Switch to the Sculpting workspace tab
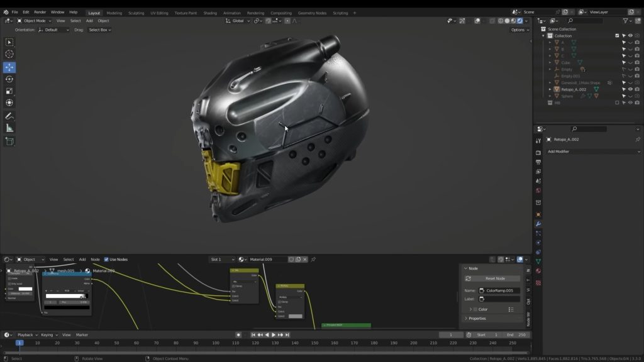Viewport: 644px width, 362px height. (x=135, y=13)
